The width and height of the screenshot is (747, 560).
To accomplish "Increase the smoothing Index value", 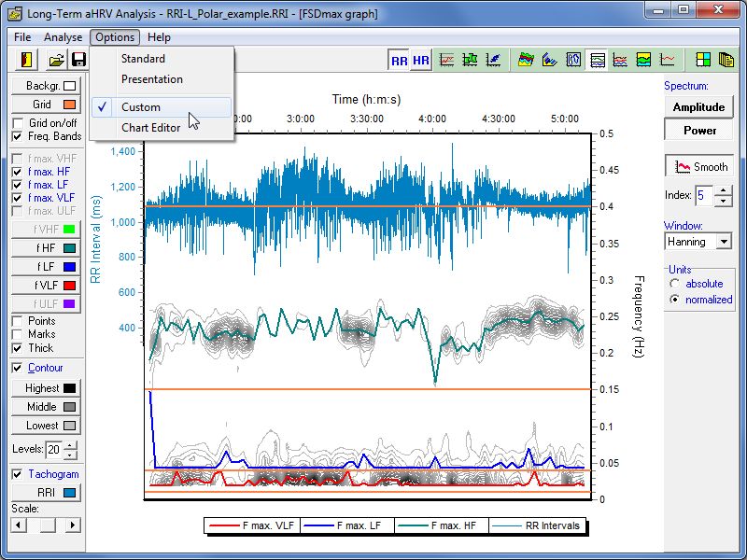I will point(723,191).
